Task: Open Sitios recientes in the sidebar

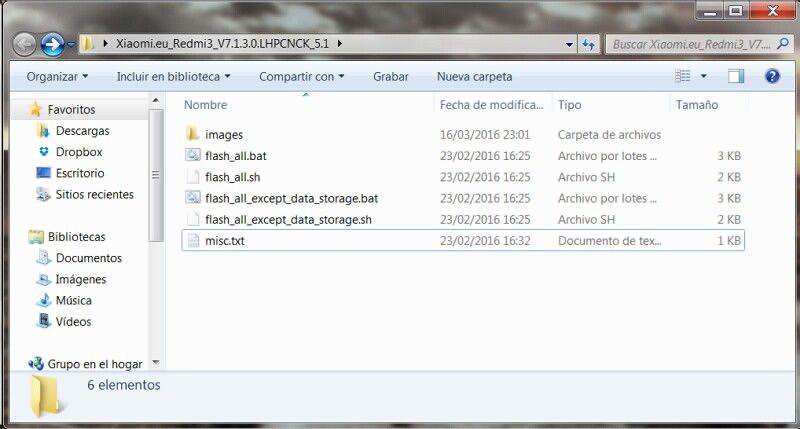Action: click(94, 194)
